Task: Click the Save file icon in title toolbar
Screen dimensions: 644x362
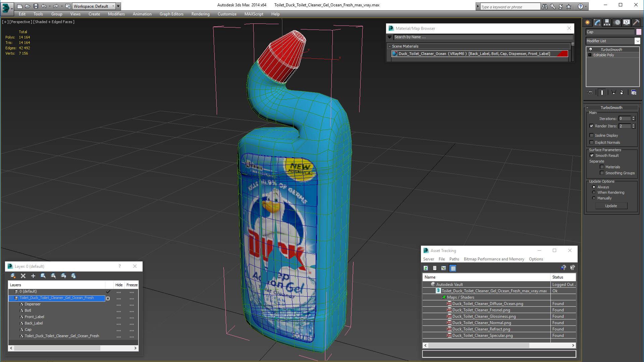Action: pos(36,6)
